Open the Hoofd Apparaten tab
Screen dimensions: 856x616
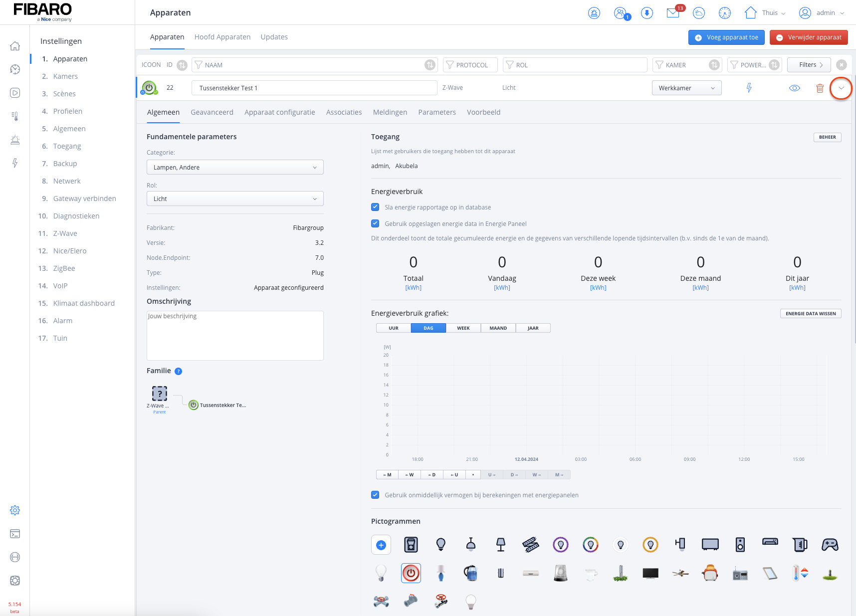point(222,37)
